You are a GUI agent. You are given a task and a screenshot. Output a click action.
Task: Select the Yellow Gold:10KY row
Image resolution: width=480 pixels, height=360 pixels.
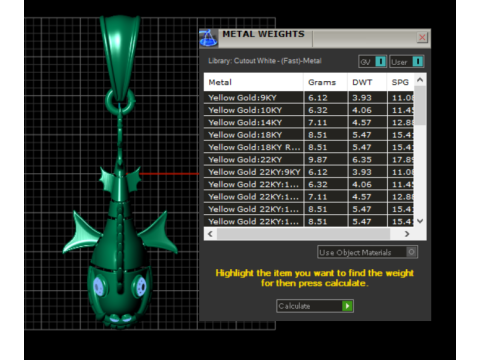[x=309, y=110]
